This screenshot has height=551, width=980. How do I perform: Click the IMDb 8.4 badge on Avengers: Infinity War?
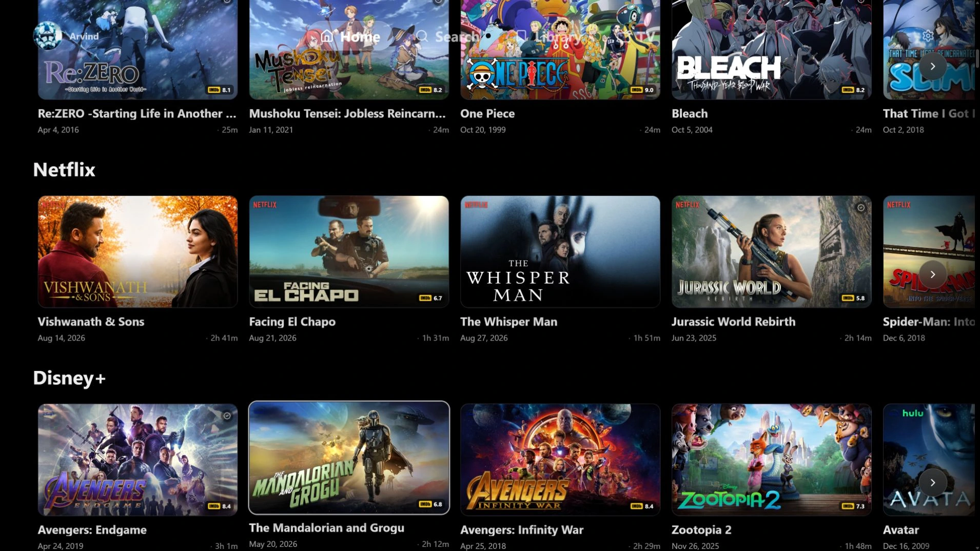(642, 506)
